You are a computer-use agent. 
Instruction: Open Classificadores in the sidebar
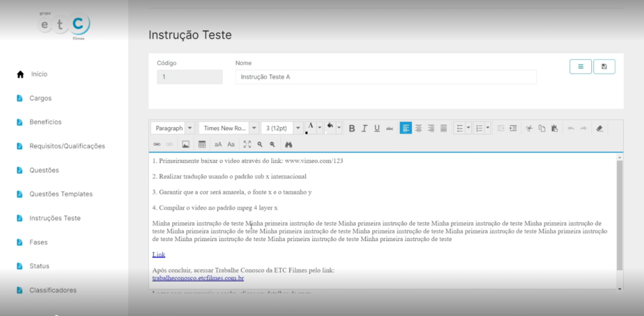click(53, 290)
